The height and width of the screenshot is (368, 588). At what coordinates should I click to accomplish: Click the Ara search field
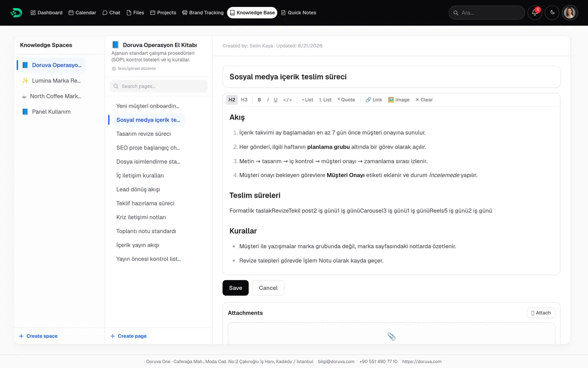[x=487, y=12]
